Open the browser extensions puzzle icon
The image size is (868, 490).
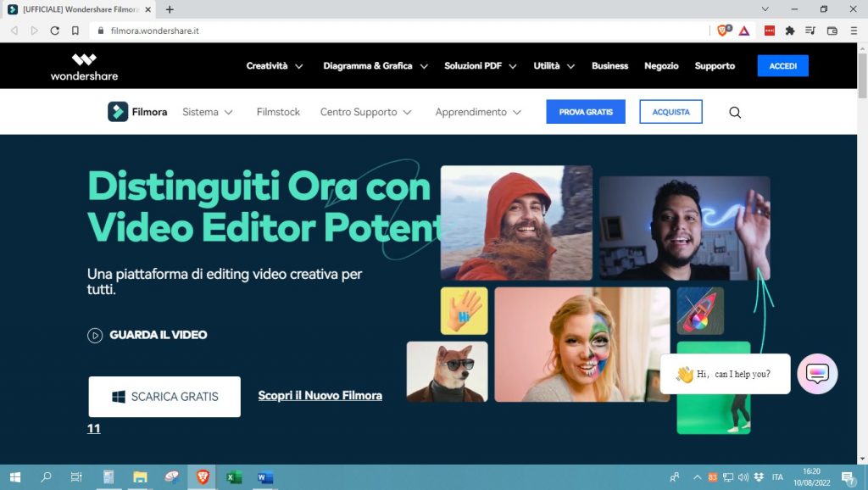[x=790, y=31]
